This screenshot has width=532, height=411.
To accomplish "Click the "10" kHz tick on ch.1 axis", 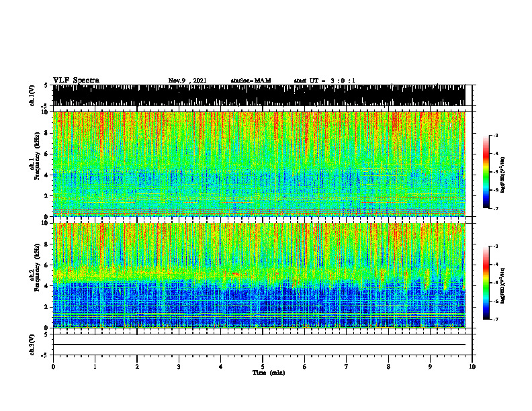I will click(x=46, y=112).
